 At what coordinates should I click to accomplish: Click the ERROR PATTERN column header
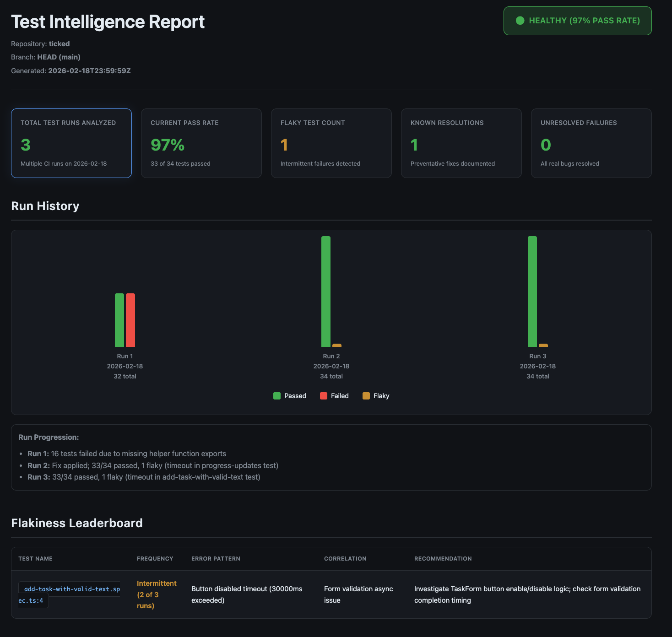tap(216, 559)
